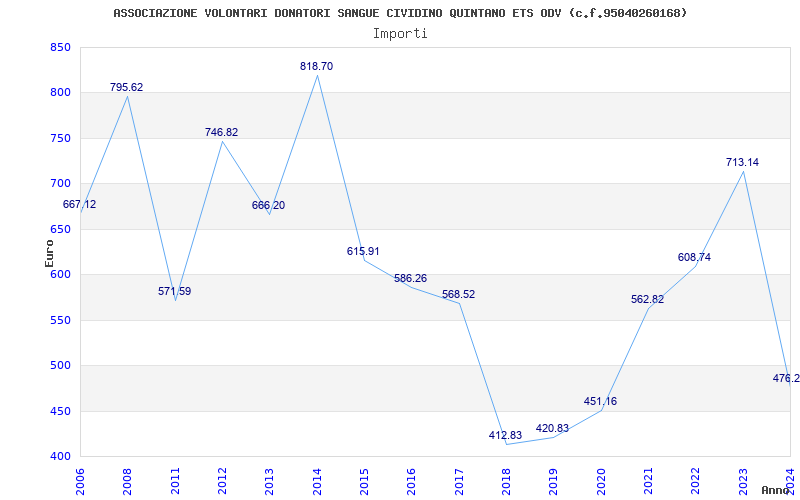Screen dimensions: 800x500
Task: Click the 550 y-axis tick value
Action: [60, 320]
